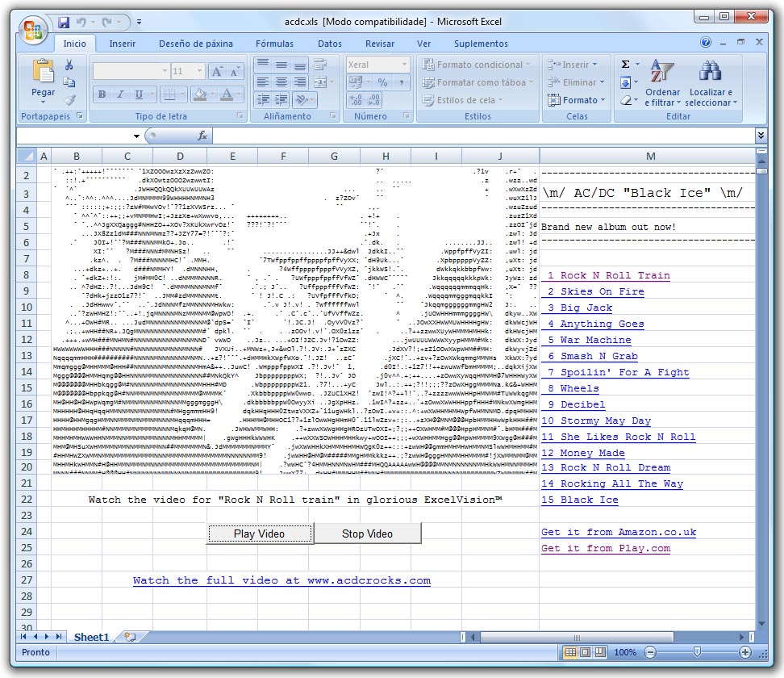Click the insert function fx icon
This screenshot has height=678, width=784.
[x=202, y=136]
